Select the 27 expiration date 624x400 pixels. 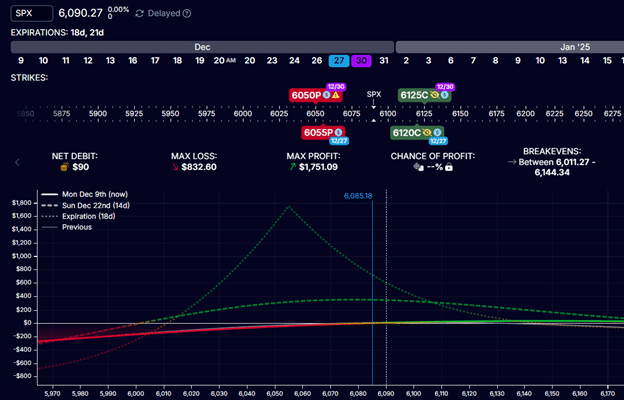click(338, 61)
